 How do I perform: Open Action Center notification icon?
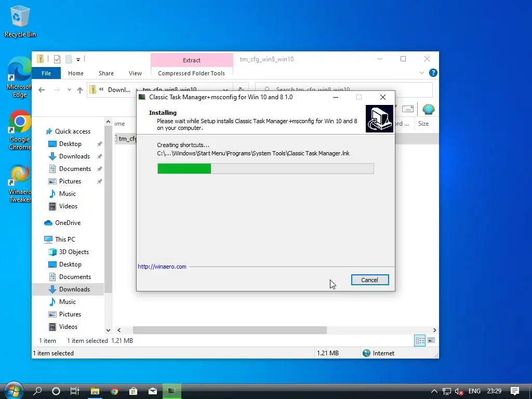coord(515,391)
